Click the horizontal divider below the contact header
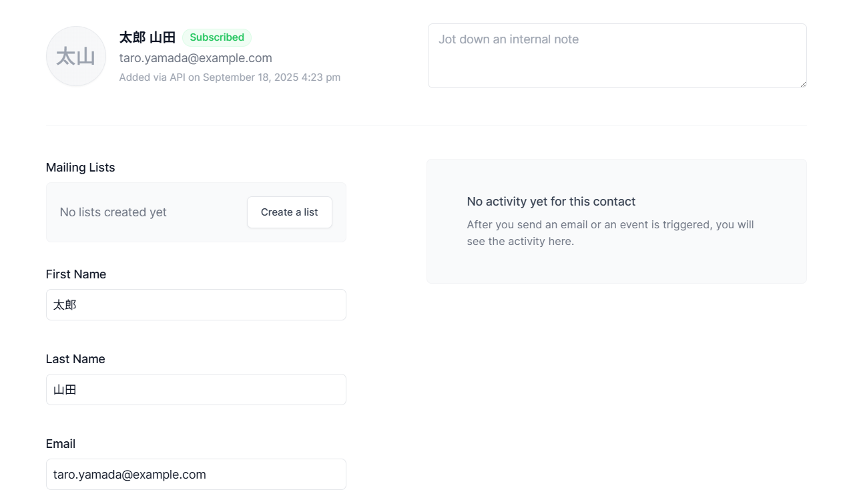The image size is (843, 504). click(426, 125)
